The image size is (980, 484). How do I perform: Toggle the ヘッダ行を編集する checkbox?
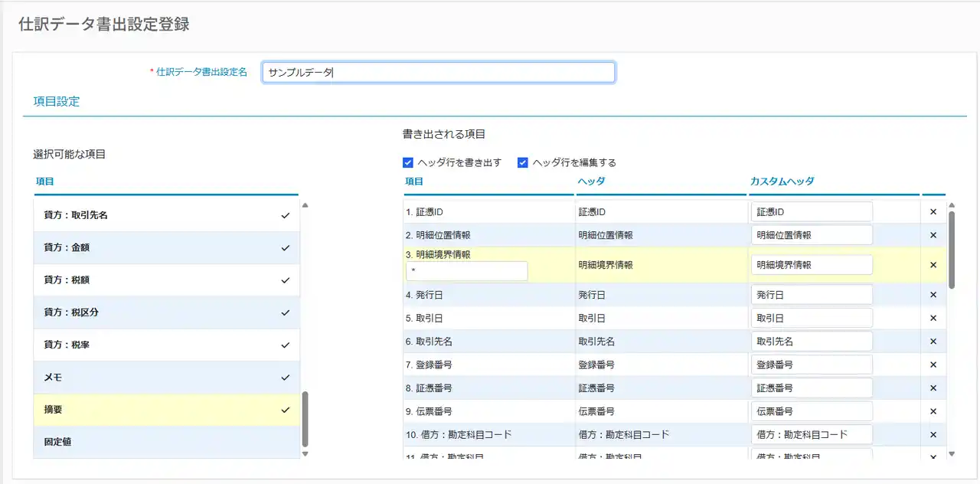click(x=523, y=162)
